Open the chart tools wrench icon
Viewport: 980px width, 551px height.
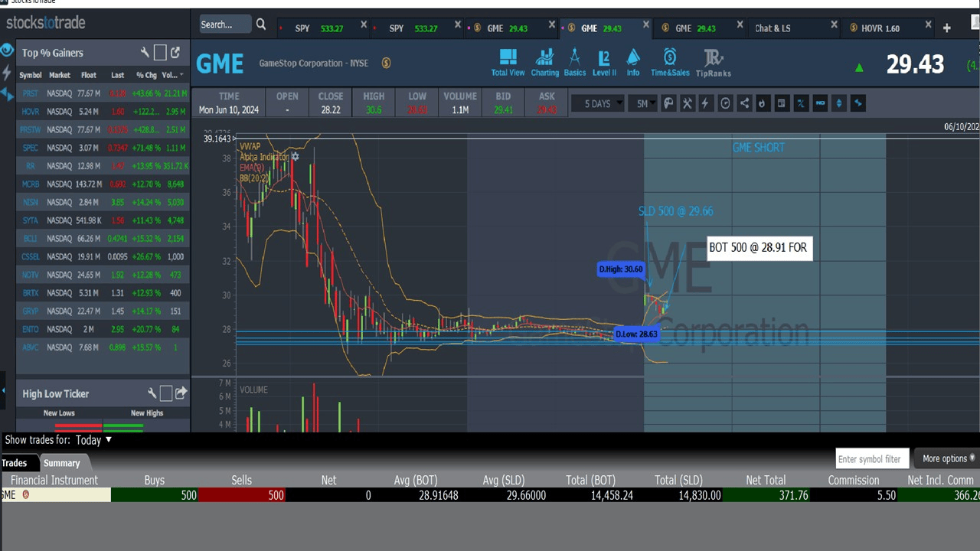(x=687, y=103)
